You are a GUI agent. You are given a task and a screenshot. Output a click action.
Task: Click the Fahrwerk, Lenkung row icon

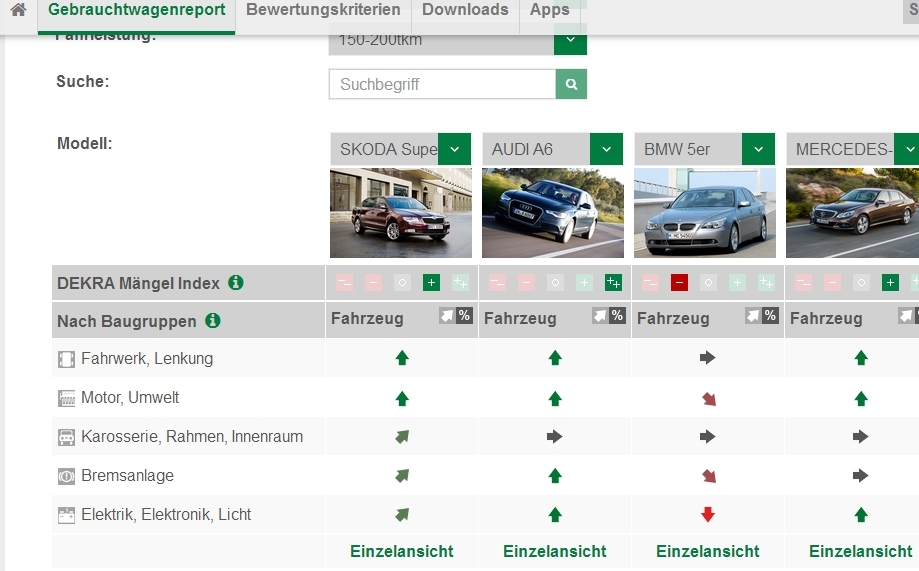(66, 359)
